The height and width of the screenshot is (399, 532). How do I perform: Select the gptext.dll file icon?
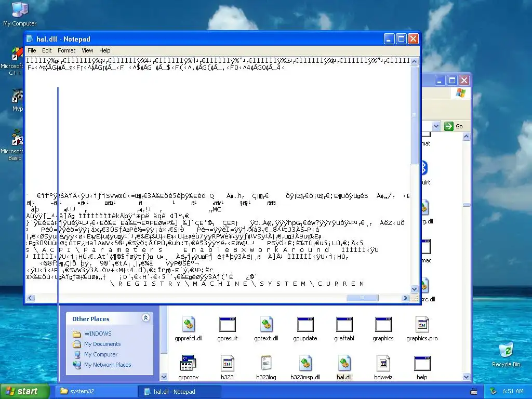point(267,324)
